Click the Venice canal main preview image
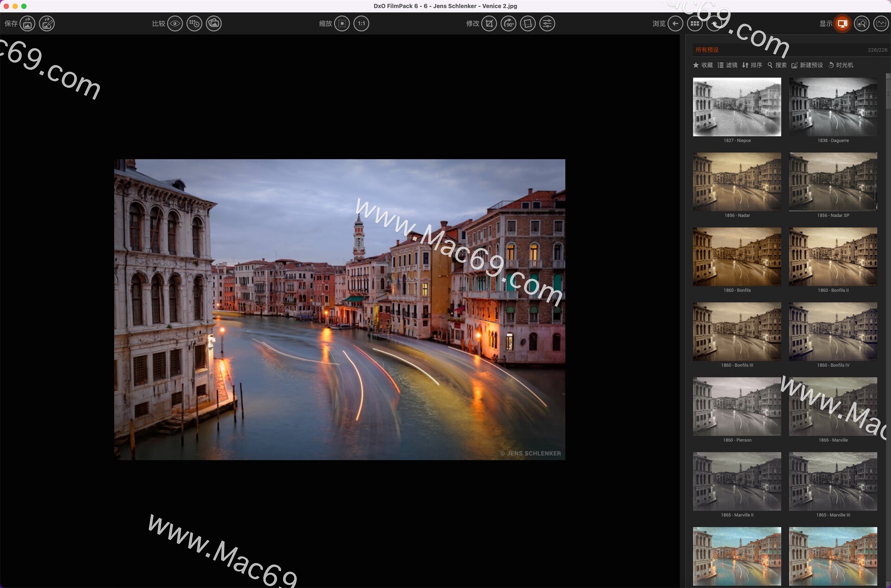891x588 pixels. (340, 310)
